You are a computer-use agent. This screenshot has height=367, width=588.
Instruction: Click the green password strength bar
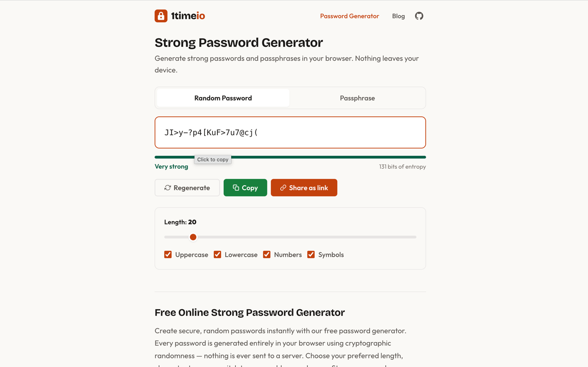pyautogui.click(x=321, y=157)
